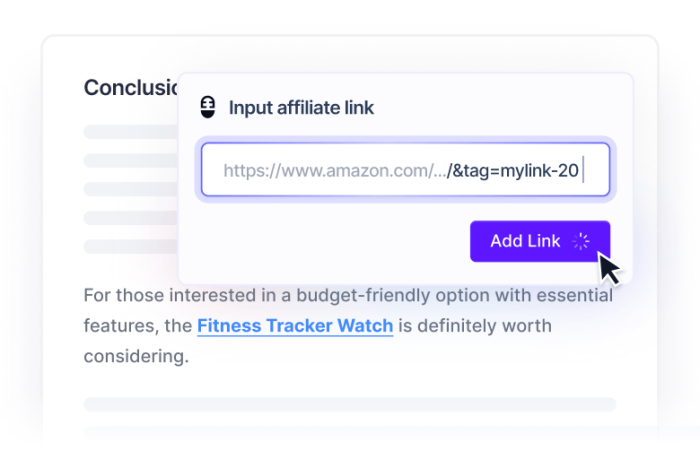Click the third gray placeholder line under Conclusion
Image resolution: width=700 pixels, height=459 pixels.
tap(130, 189)
